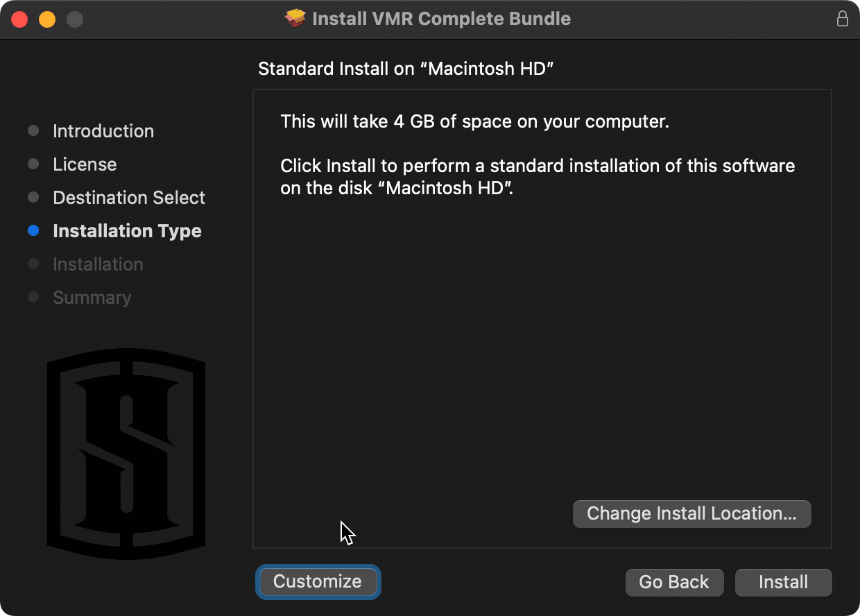Click the Summary step label
This screenshot has width=860, height=616.
point(92,298)
